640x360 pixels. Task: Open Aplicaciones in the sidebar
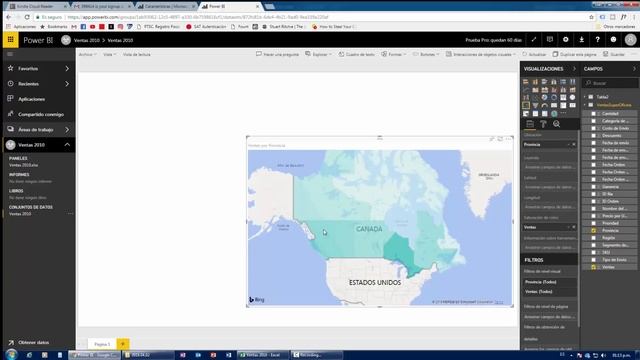31,99
